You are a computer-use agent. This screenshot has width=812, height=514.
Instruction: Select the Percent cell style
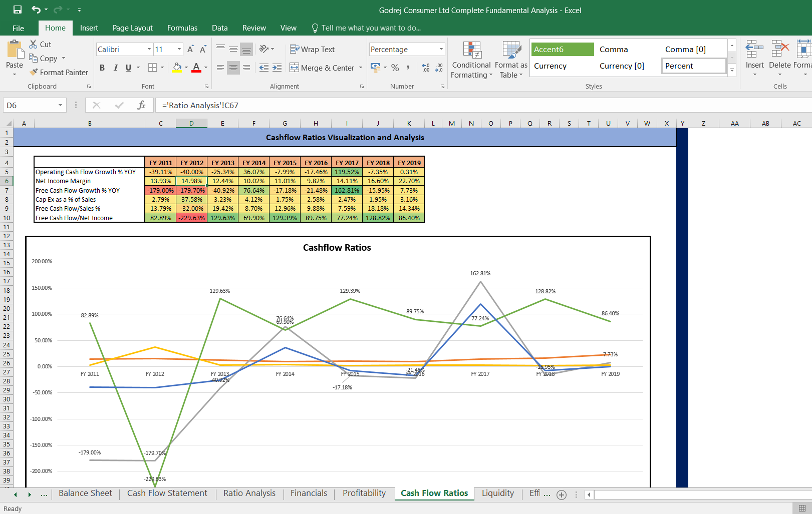coord(693,66)
